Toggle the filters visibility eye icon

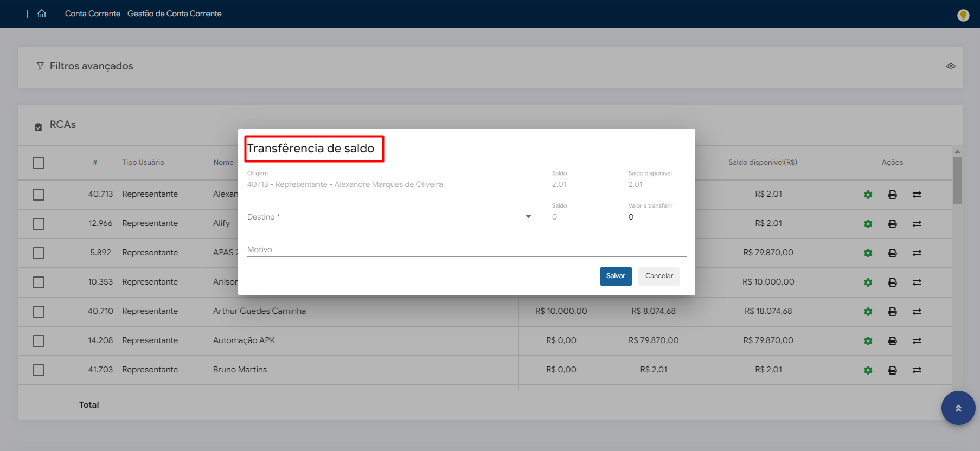pos(951,66)
